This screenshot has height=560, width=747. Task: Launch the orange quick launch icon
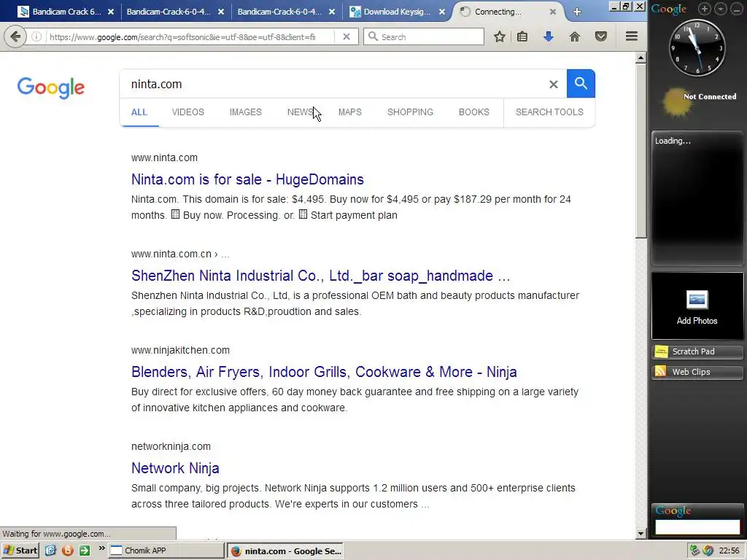tap(68, 551)
